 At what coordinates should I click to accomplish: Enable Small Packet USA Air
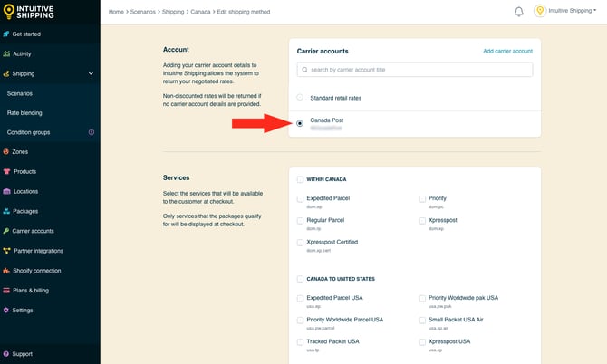(422, 321)
